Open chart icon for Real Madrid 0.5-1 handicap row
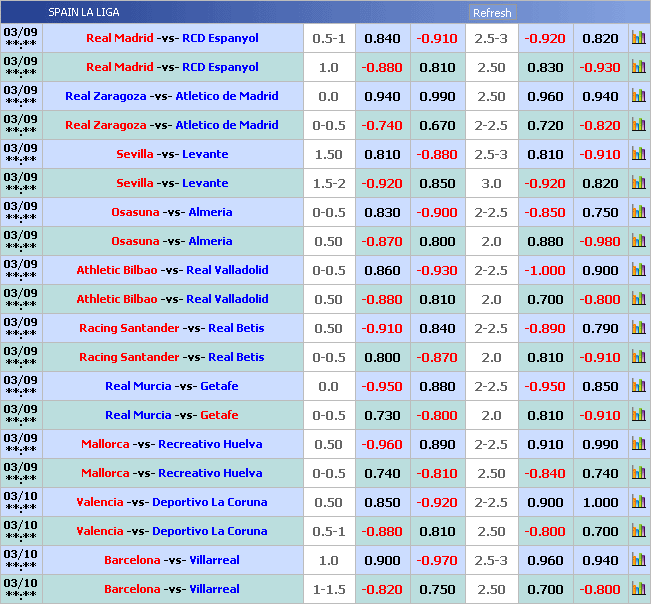This screenshot has height=604, width=651. point(639,38)
